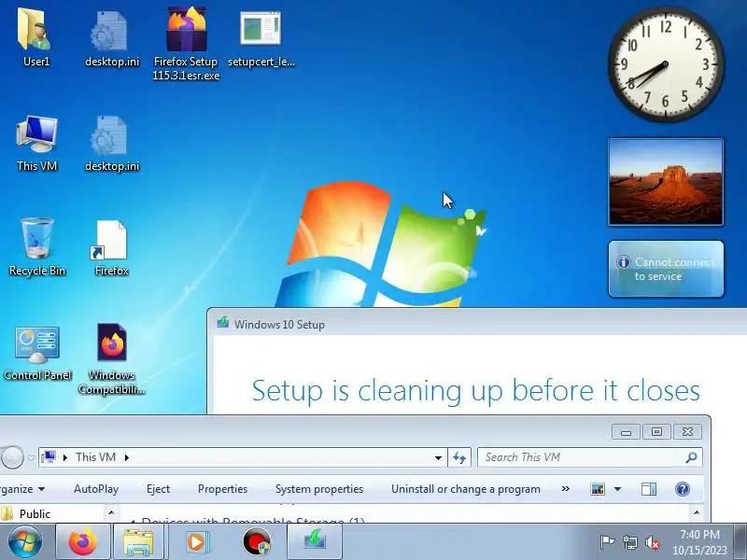
Task: Expand the arrow after 'This VM' breadcrumb
Action: pos(126,457)
